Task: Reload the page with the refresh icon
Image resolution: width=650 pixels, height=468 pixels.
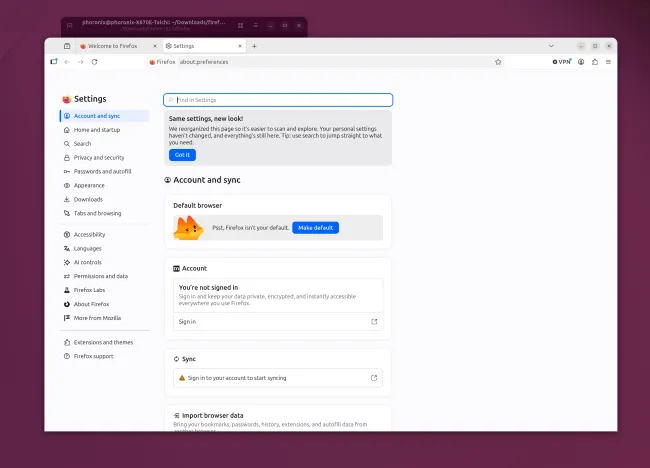Action: pyautogui.click(x=95, y=62)
